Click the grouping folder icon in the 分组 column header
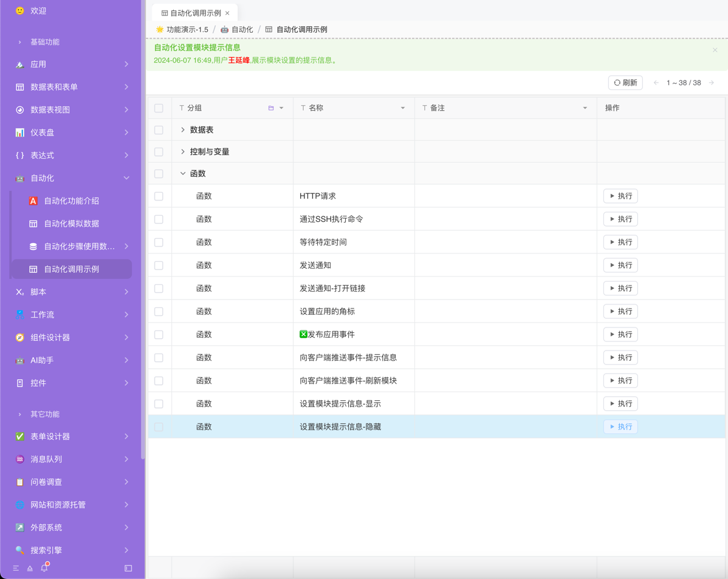 [x=272, y=108]
